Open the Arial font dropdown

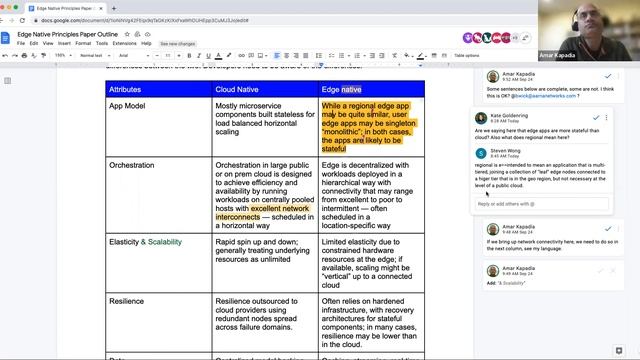click(134, 56)
